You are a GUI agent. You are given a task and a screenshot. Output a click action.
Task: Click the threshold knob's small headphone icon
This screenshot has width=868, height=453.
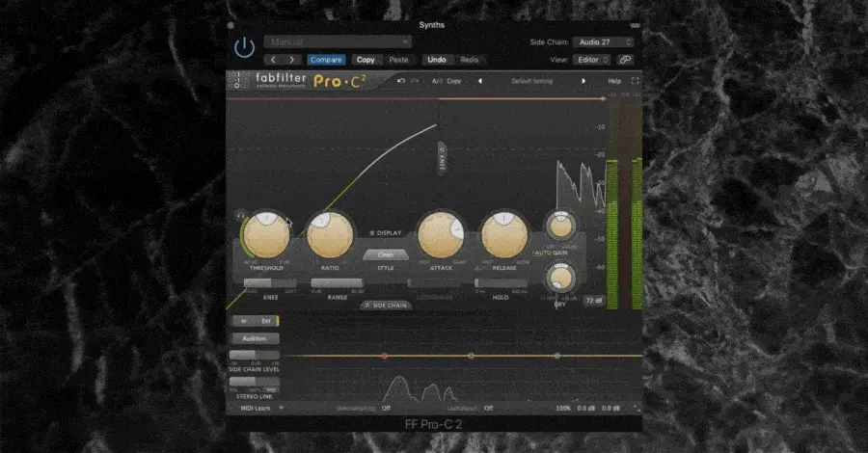[x=240, y=215]
